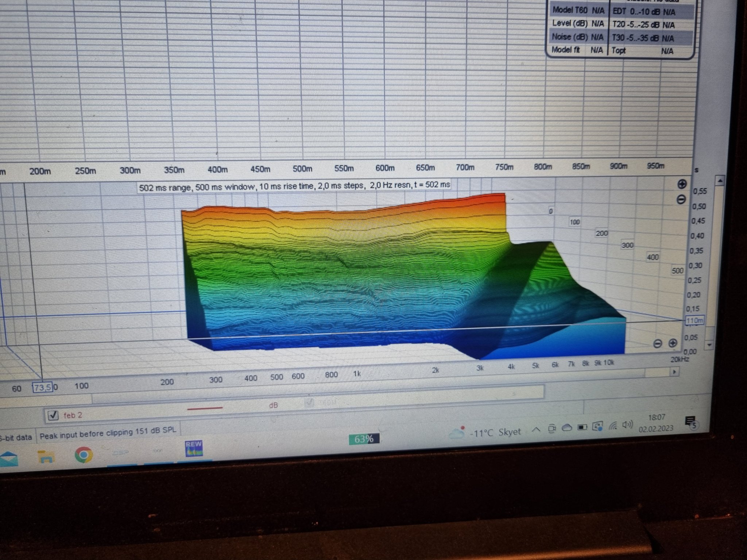The width and height of the screenshot is (747, 560).
Task: Open clock showing 18:07 02.02.2023
Action: point(656,423)
